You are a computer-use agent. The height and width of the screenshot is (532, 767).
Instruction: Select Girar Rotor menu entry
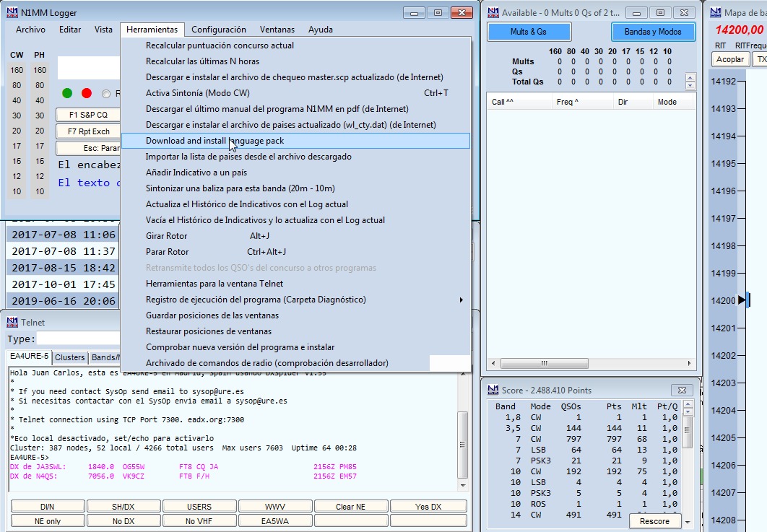coord(295,236)
